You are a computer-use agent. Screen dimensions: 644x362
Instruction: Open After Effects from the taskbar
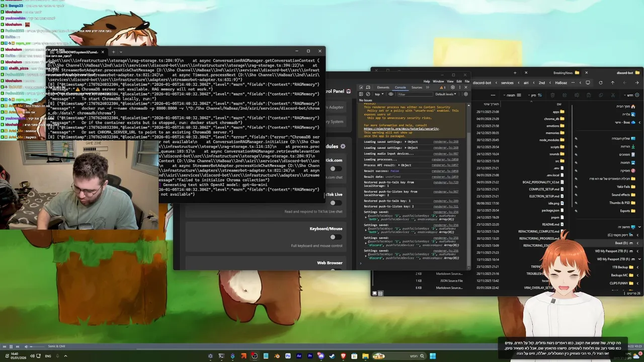pyautogui.click(x=299, y=356)
